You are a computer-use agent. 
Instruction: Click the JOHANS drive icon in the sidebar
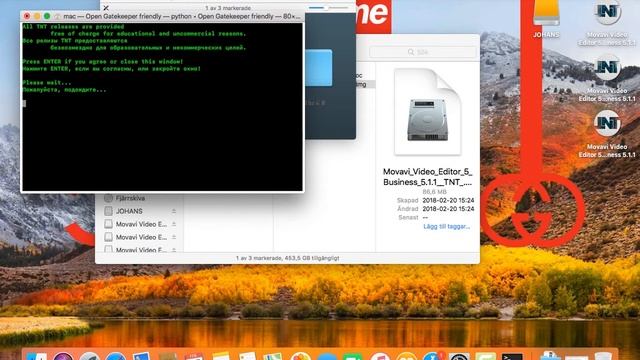[x=108, y=211]
